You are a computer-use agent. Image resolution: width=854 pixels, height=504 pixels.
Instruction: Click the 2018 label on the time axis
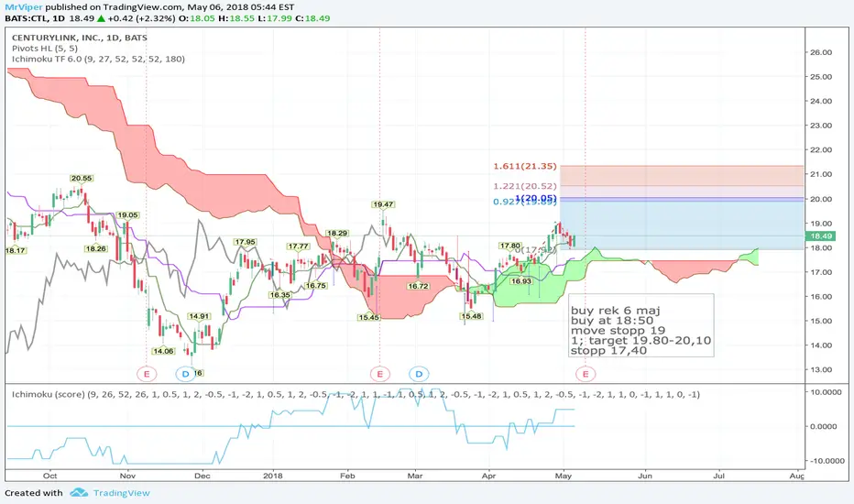(273, 476)
